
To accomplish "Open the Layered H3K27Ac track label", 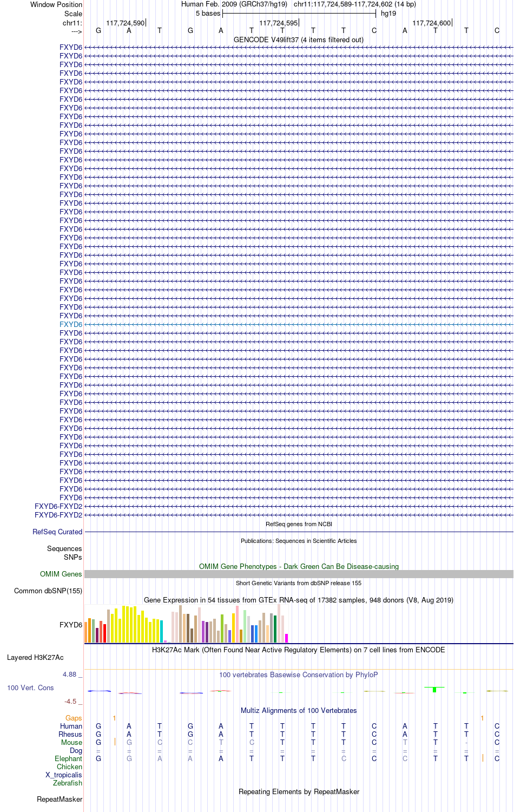I will point(35,657).
